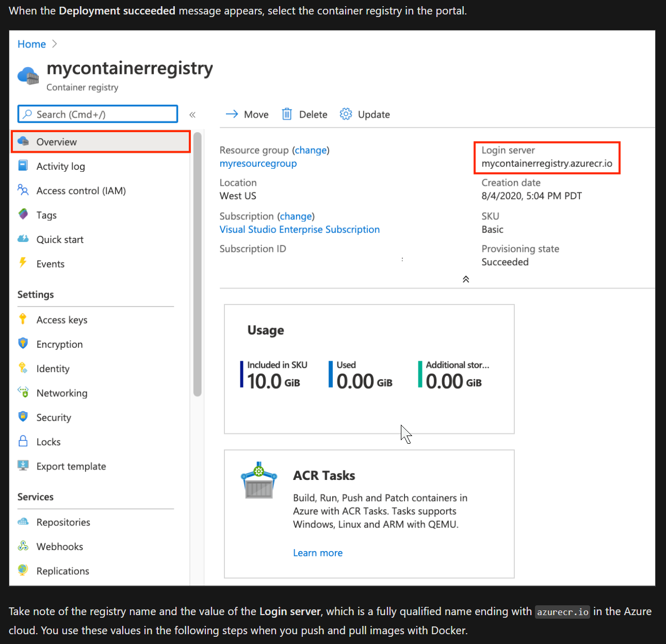The width and height of the screenshot is (666, 644).
Task: Collapse the sidebar with double chevron
Action: point(192,115)
